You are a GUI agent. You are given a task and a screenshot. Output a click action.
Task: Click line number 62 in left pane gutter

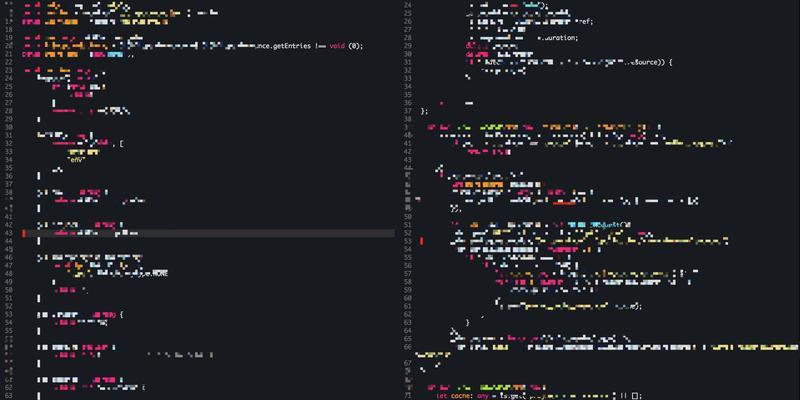point(9,387)
